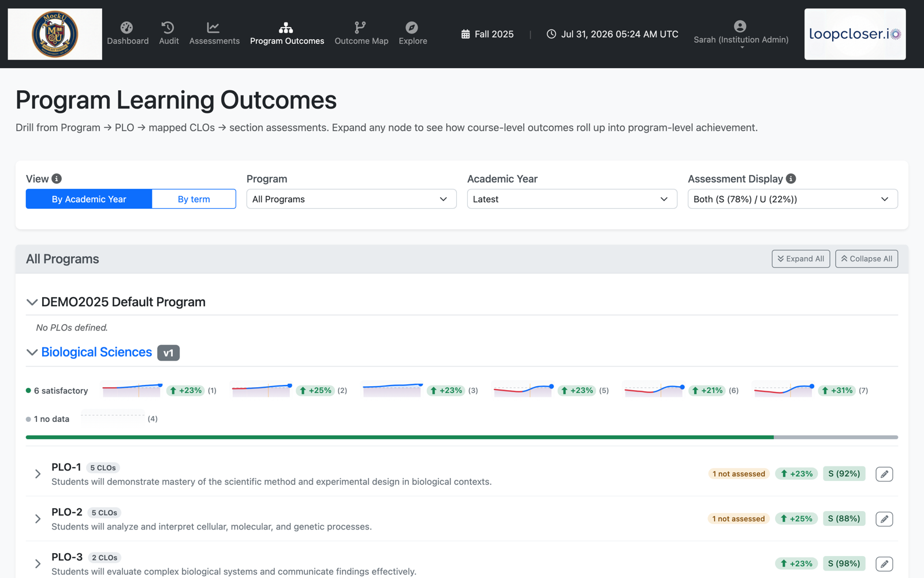The image size is (924, 578).
Task: Expand the PLO-1 row chevron
Action: pos(38,474)
